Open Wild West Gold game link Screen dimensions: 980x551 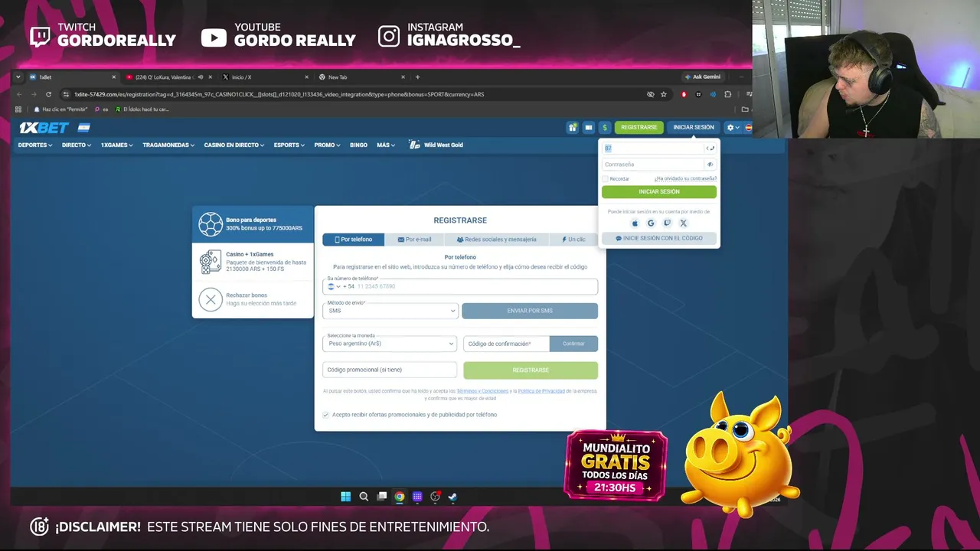pyautogui.click(x=436, y=145)
